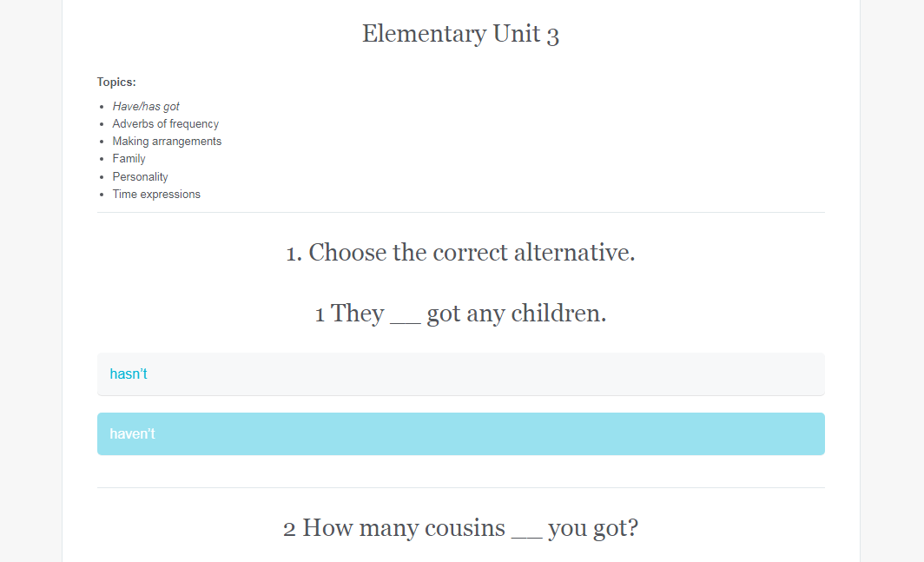The height and width of the screenshot is (562, 924).
Task: Click the bullet beside "Time expressions"
Action: coord(102,195)
